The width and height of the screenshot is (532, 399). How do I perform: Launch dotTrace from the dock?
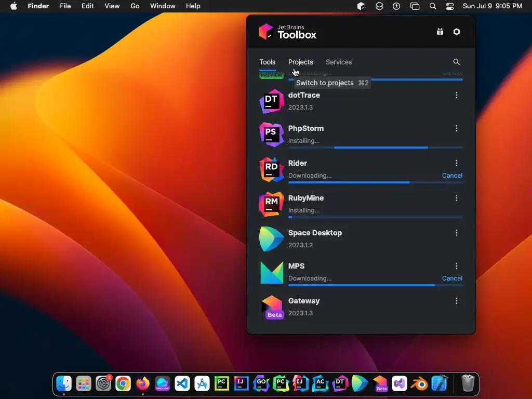tap(340, 384)
